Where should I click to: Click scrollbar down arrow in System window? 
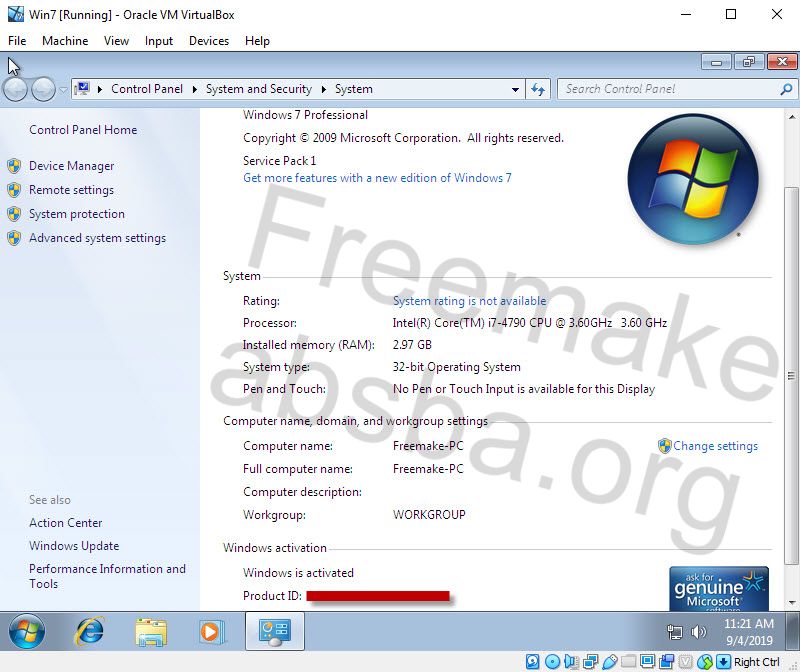[x=792, y=602]
